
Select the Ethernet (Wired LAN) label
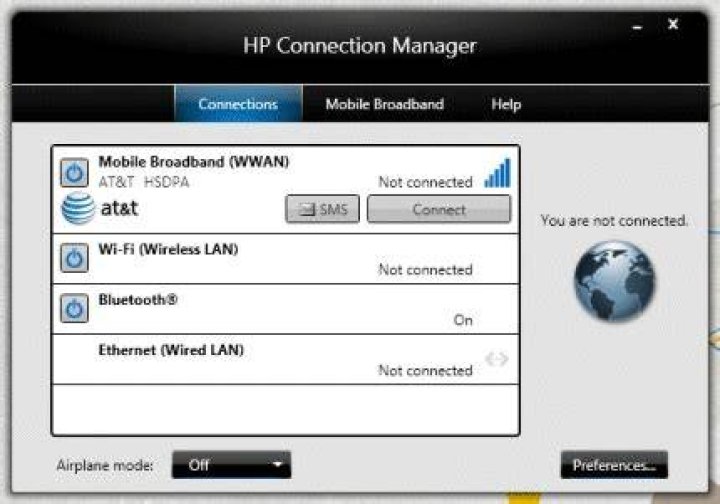pyautogui.click(x=171, y=350)
